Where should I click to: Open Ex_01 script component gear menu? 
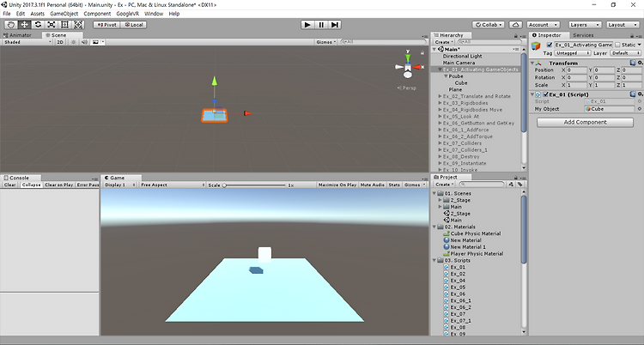coord(640,94)
